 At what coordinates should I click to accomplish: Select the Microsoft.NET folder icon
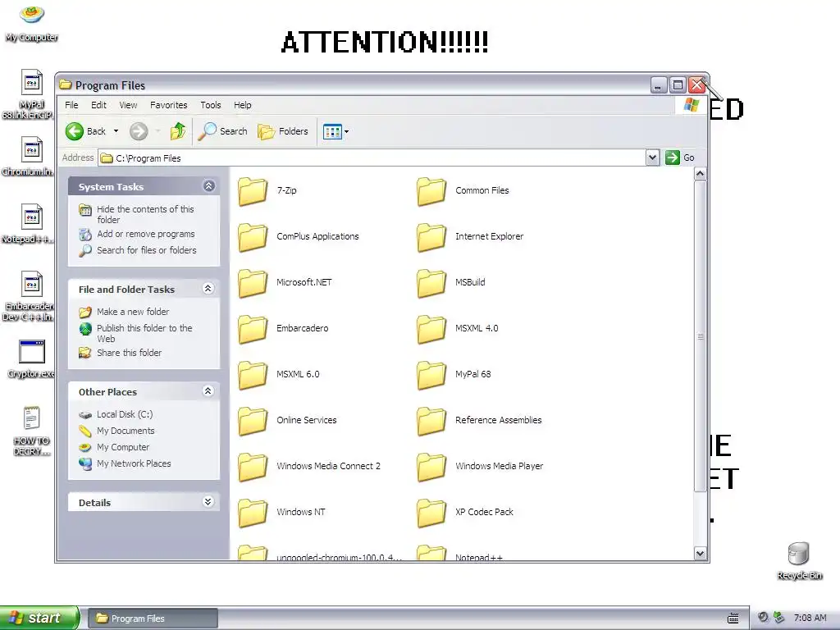click(253, 283)
